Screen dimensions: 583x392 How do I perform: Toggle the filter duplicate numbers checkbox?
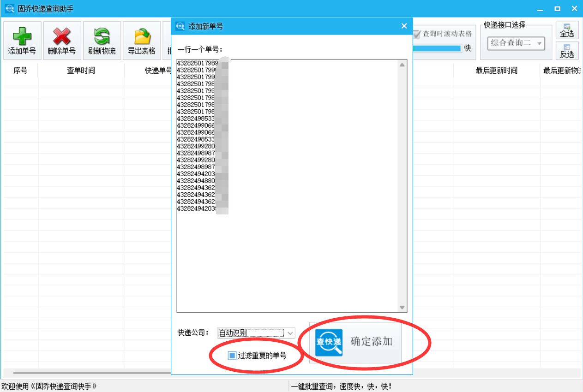(232, 356)
